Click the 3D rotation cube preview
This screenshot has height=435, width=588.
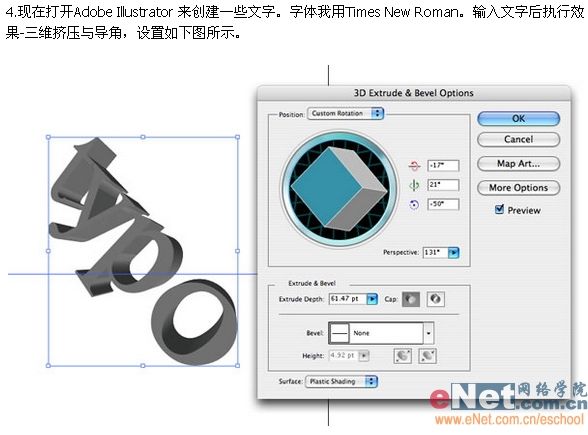[x=339, y=188]
